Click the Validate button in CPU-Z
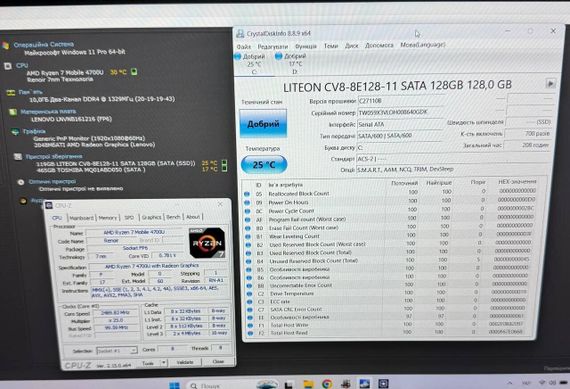The image size is (570, 389). [185, 362]
